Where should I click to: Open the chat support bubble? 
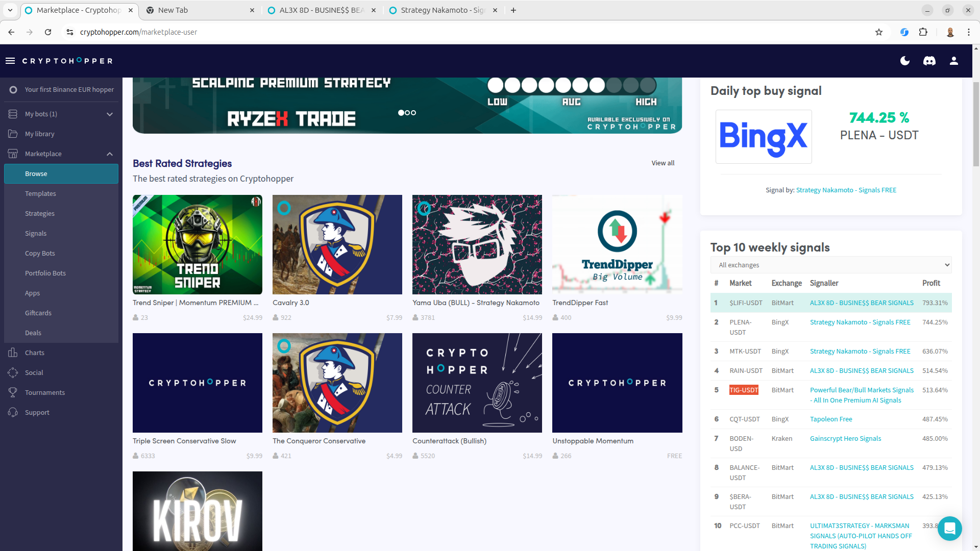click(x=949, y=528)
